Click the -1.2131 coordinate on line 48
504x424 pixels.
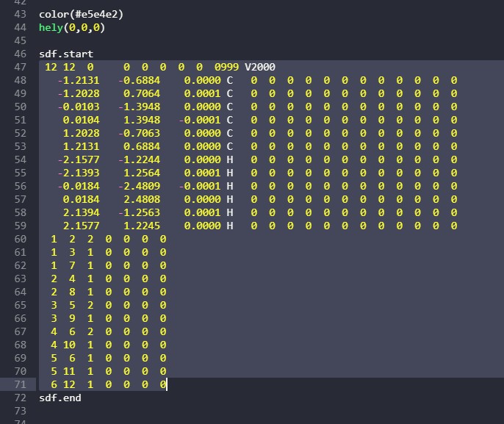tap(78, 80)
